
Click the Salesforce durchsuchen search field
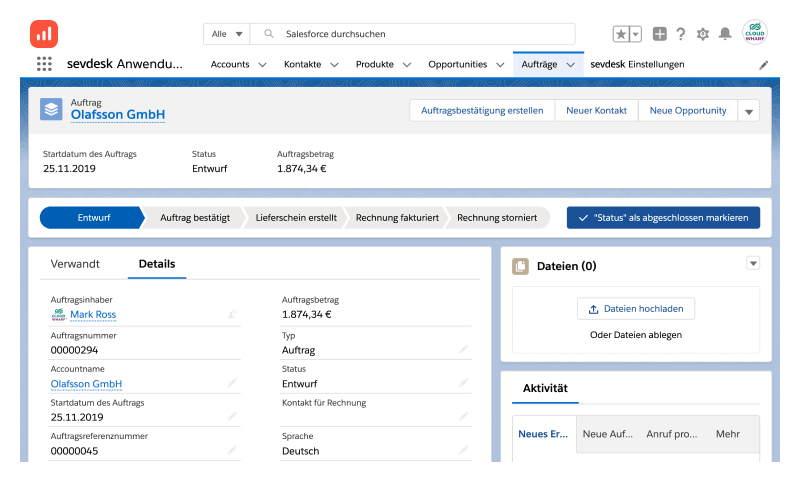tap(413, 34)
